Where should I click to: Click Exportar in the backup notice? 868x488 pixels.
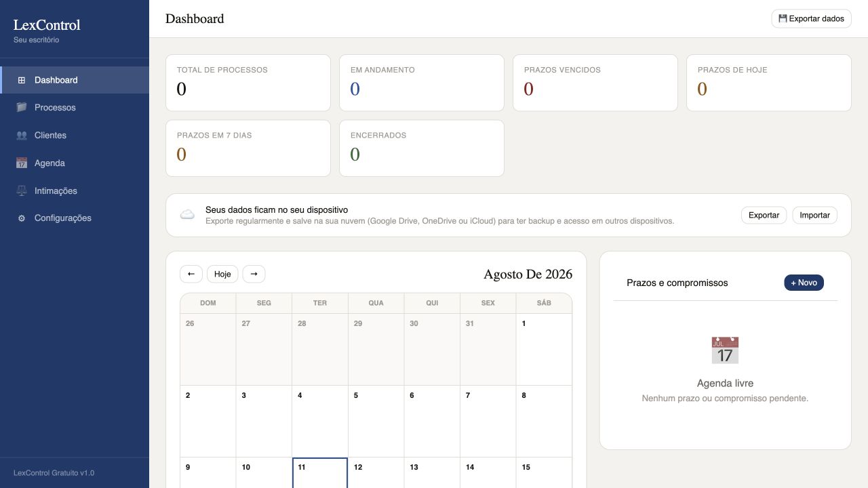coord(764,216)
